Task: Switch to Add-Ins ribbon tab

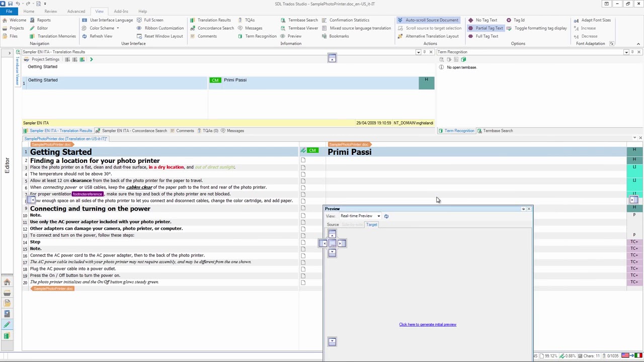Action: coord(121,11)
